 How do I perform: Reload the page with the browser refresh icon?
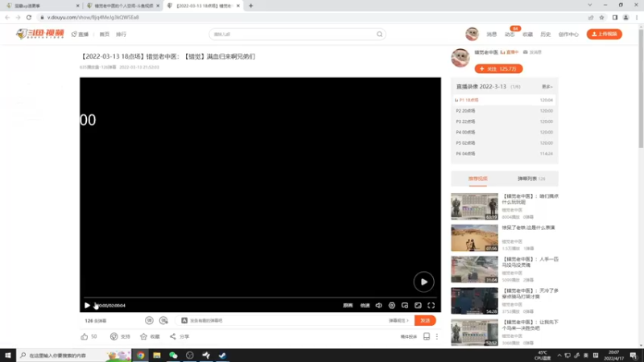point(29,17)
